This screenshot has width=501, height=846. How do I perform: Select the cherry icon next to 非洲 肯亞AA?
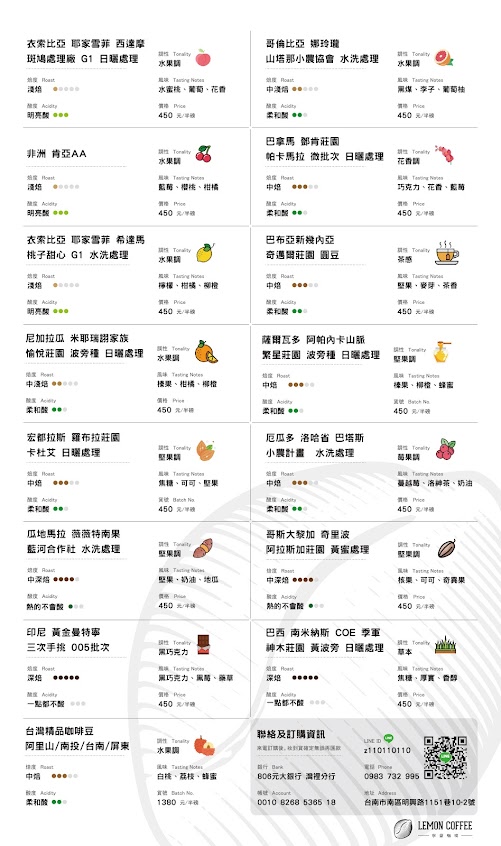point(204,154)
